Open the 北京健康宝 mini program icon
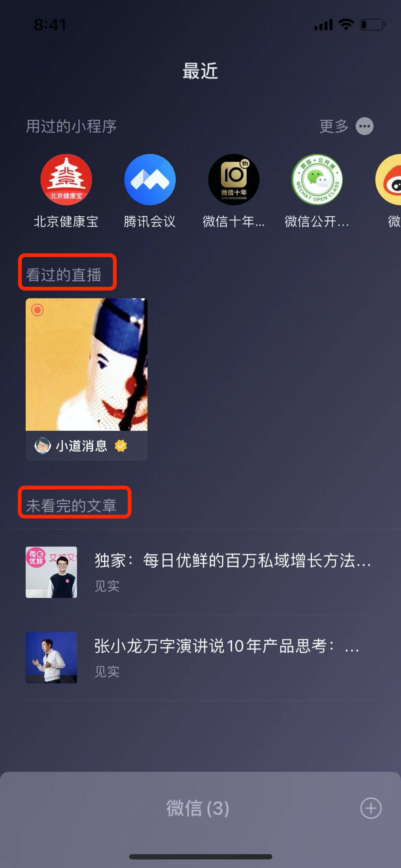 click(x=66, y=180)
